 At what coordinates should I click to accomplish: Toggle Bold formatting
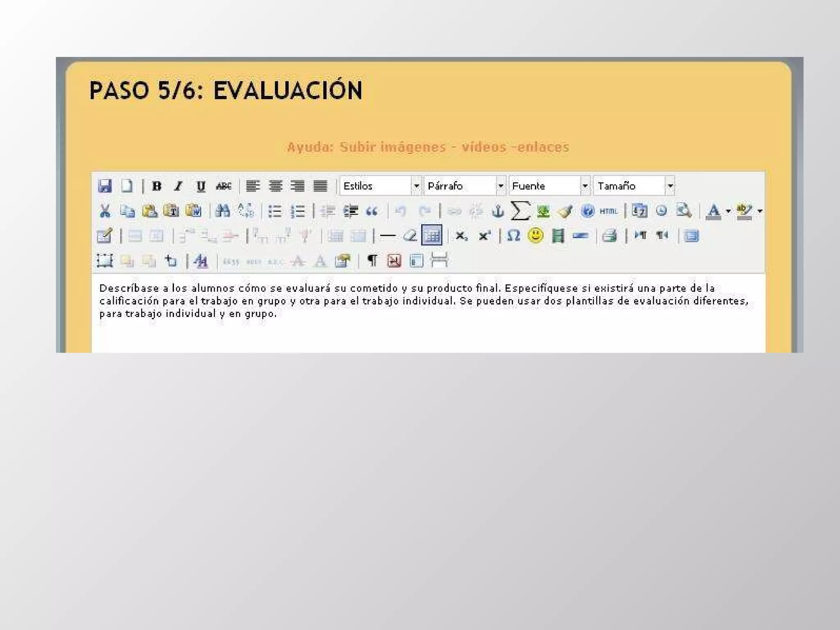pyautogui.click(x=156, y=186)
